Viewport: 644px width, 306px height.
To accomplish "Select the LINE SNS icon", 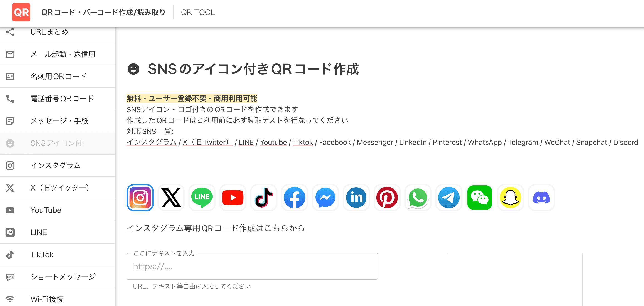I will [x=201, y=197].
